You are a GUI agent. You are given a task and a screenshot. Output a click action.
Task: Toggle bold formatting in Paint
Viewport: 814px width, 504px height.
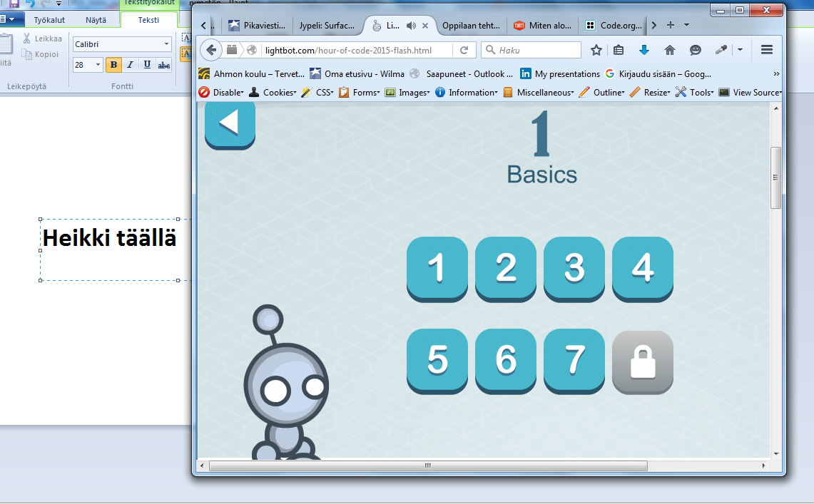(x=113, y=65)
